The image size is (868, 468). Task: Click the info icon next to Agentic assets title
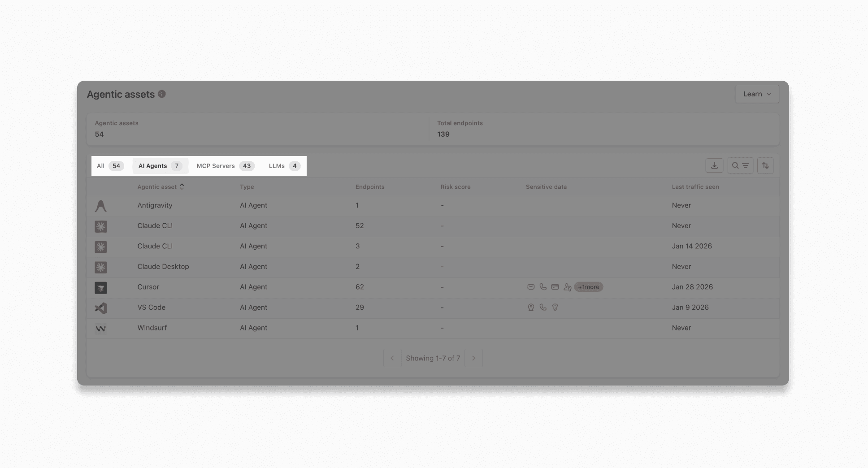[x=162, y=94]
